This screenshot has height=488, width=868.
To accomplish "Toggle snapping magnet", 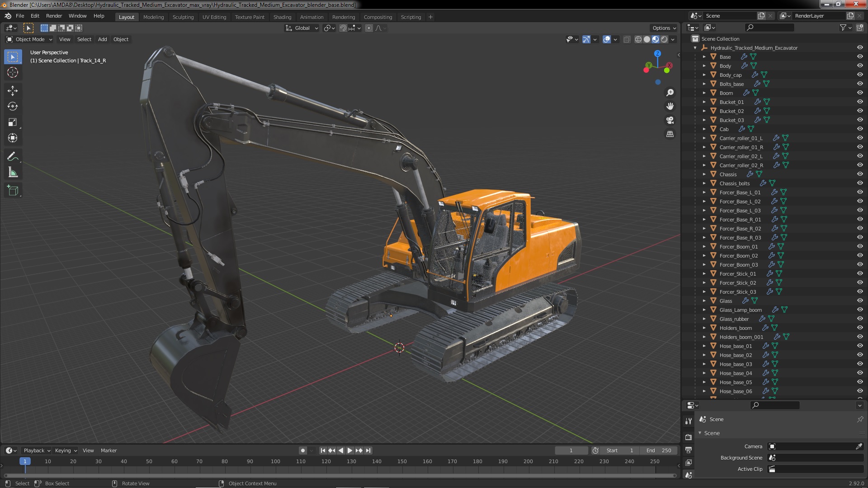I will [343, 28].
